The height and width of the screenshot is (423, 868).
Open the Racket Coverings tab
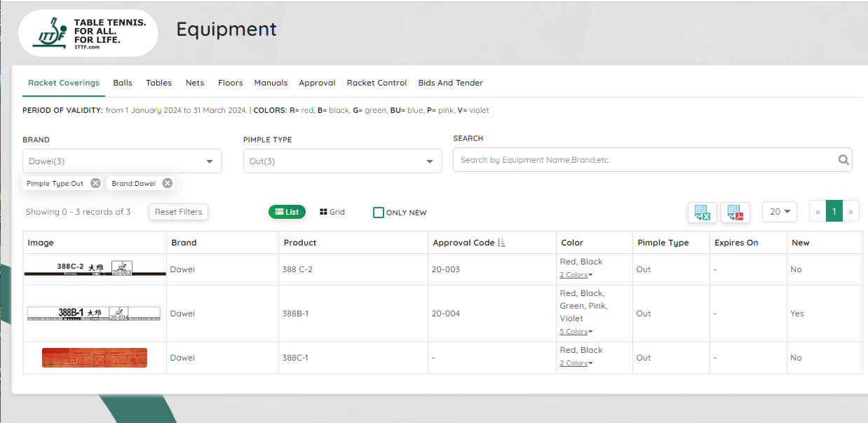tap(64, 83)
